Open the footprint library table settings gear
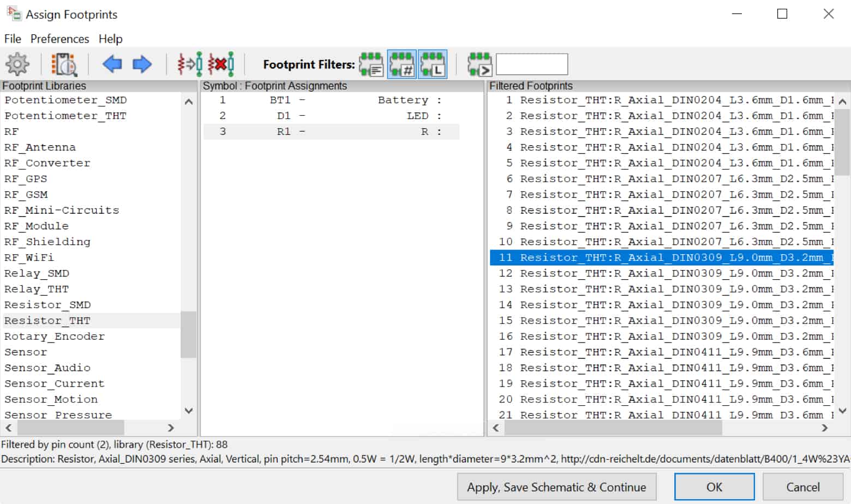The height and width of the screenshot is (504, 851). [x=17, y=64]
